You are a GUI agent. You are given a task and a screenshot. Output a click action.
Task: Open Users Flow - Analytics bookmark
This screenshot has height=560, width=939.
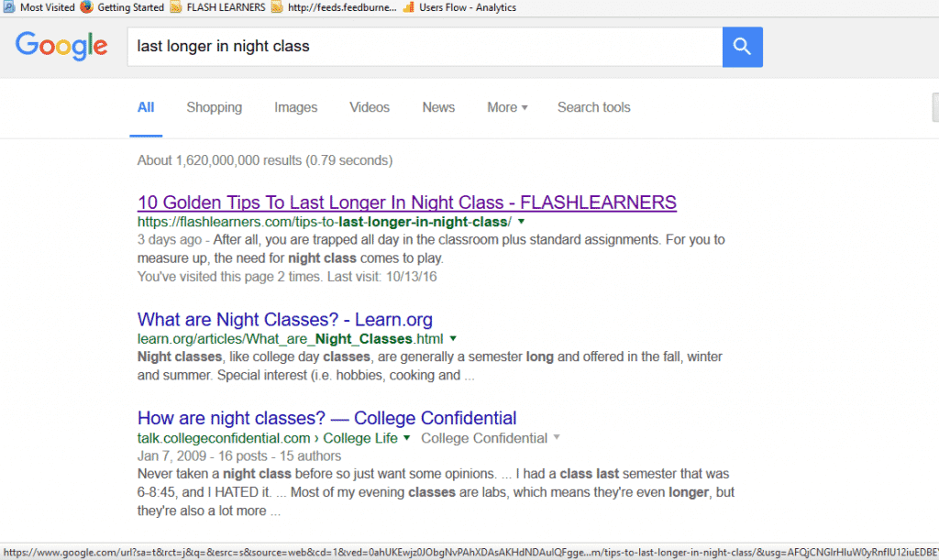click(459, 7)
